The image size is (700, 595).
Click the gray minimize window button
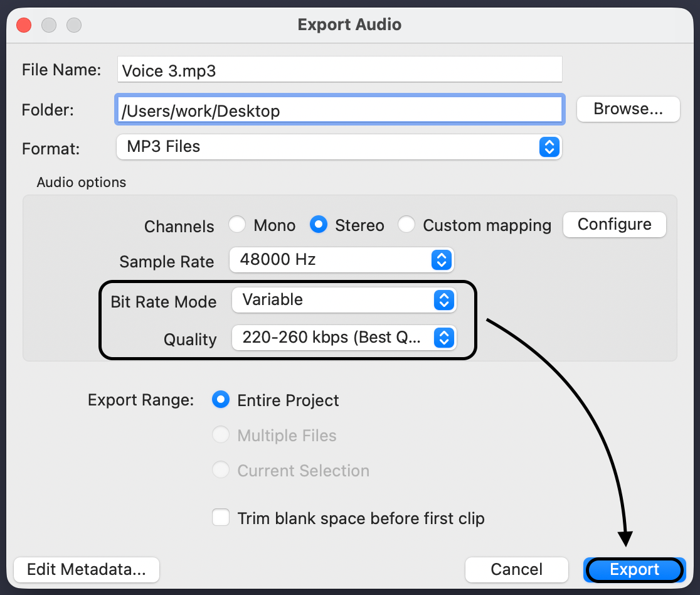[49, 25]
